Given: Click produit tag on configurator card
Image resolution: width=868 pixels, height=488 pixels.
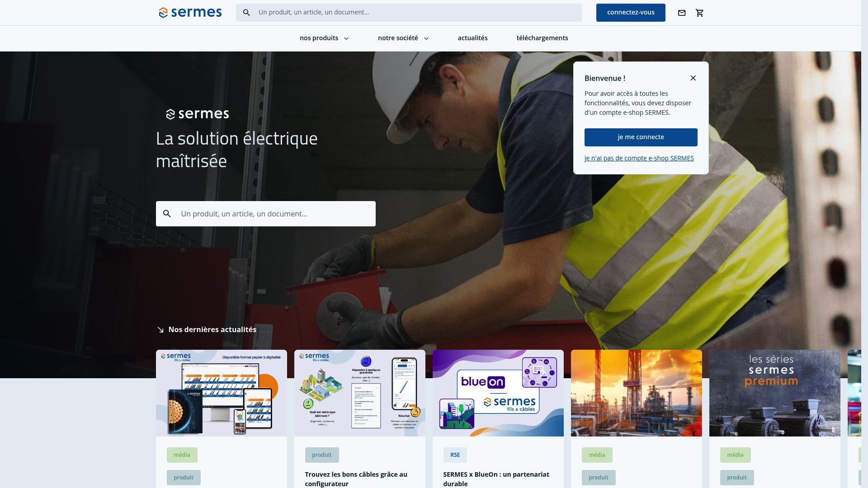Looking at the screenshot, I should pyautogui.click(x=322, y=455).
